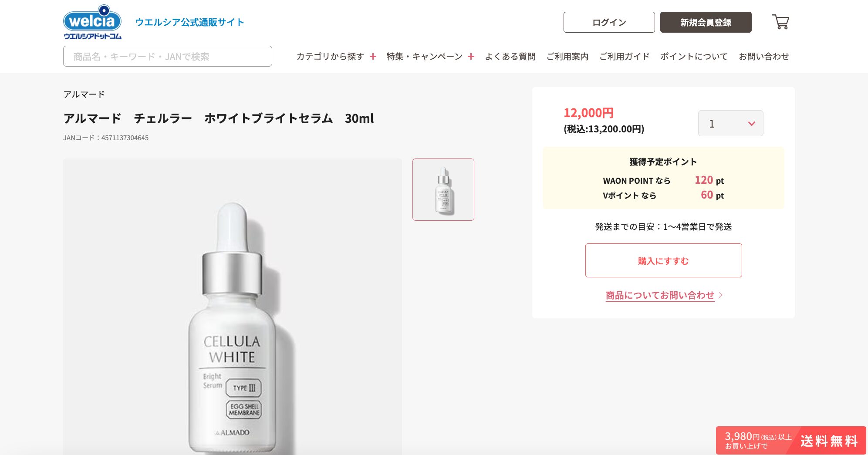Screen dimensions: 868x455
Task: Click the アルマード brand link
Action: [x=84, y=94]
